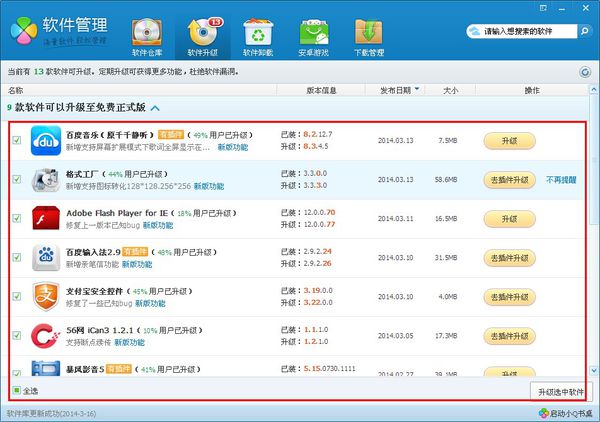The width and height of the screenshot is (600, 422).
Task: Open 新版功能 link for Adobe Flash Player
Action: (158, 225)
